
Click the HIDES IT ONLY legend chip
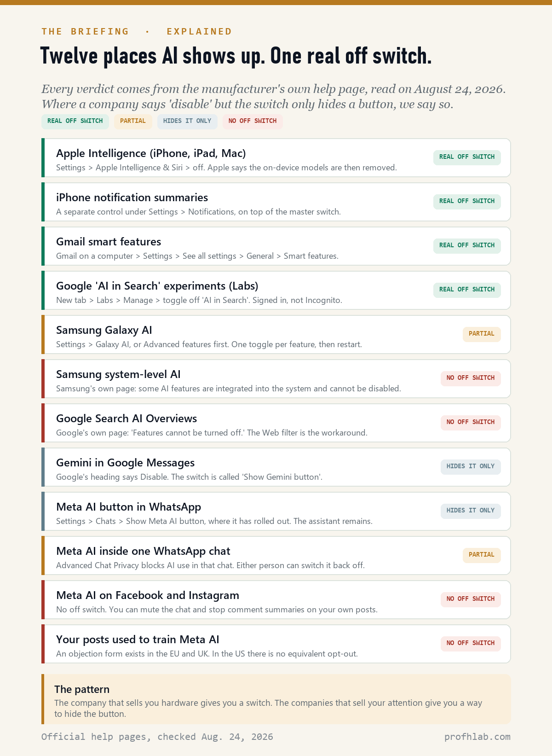(x=187, y=122)
